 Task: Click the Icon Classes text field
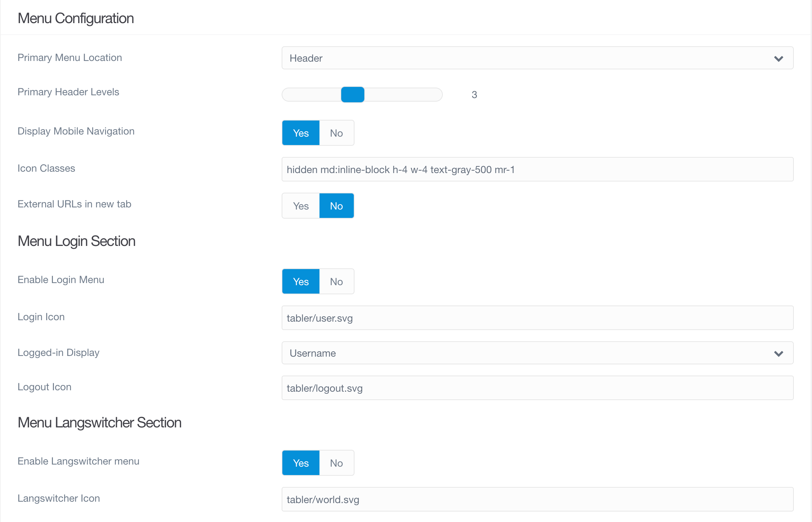point(537,169)
